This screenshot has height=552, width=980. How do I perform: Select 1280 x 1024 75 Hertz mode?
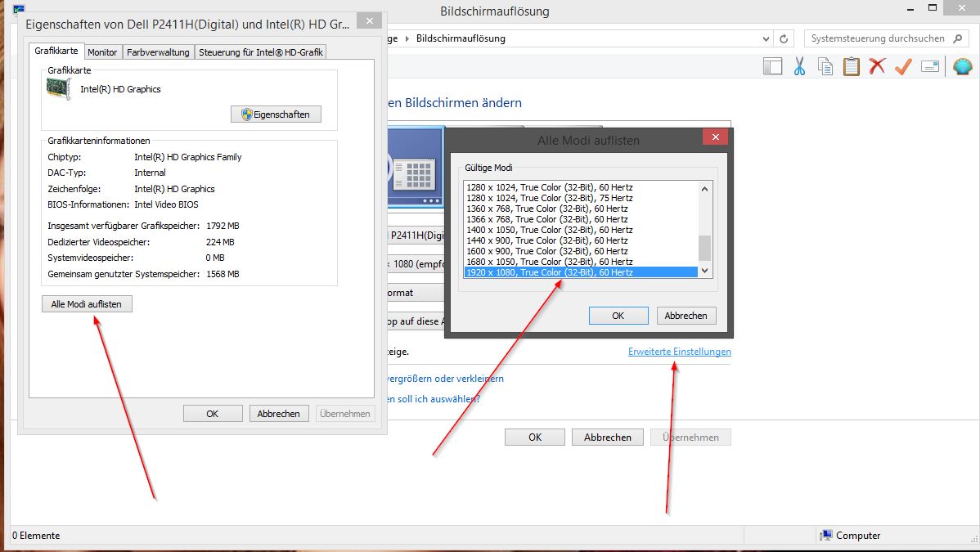tap(581, 198)
